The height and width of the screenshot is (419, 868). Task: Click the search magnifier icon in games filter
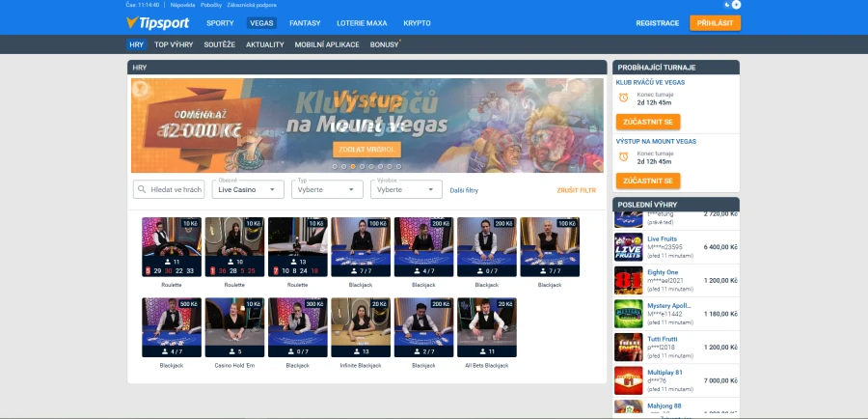tap(142, 189)
